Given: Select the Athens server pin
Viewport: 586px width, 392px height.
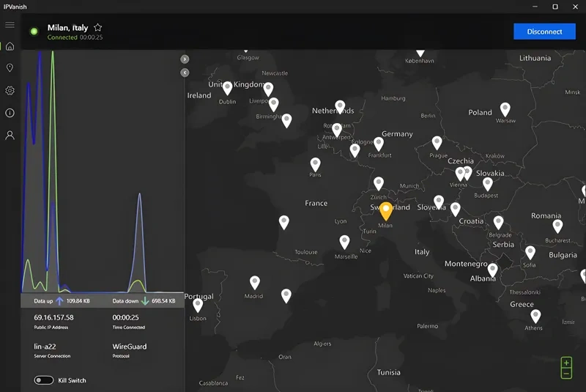Looking at the screenshot, I should click(x=535, y=317).
